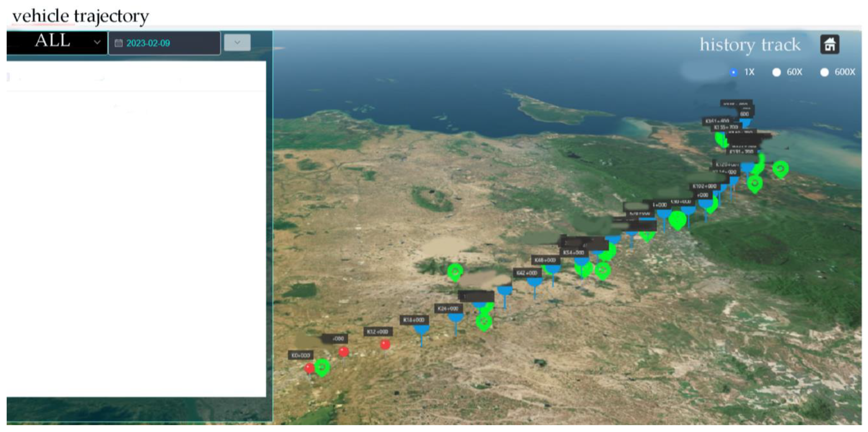
Task: Click red pin below K12+000 label
Action: pos(385,344)
